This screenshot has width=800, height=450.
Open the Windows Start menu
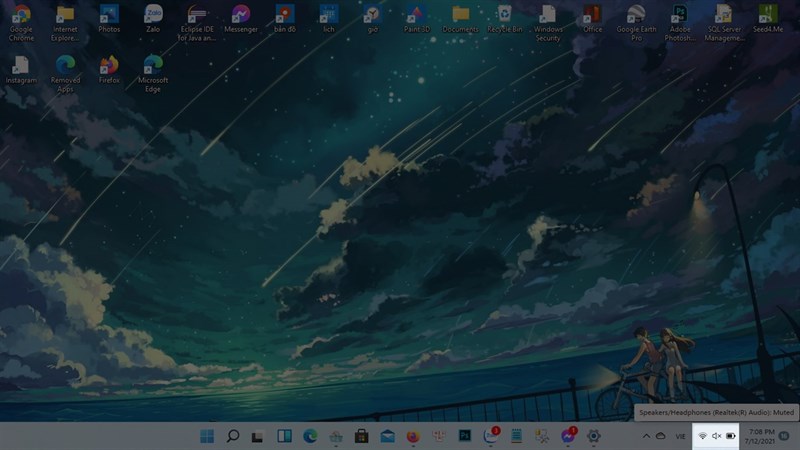point(207,436)
